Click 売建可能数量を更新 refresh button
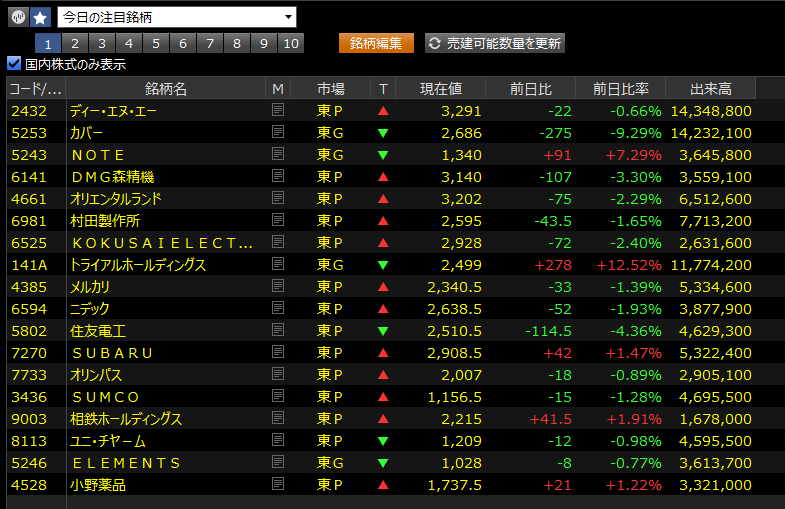The width and height of the screenshot is (785, 509). tap(495, 44)
